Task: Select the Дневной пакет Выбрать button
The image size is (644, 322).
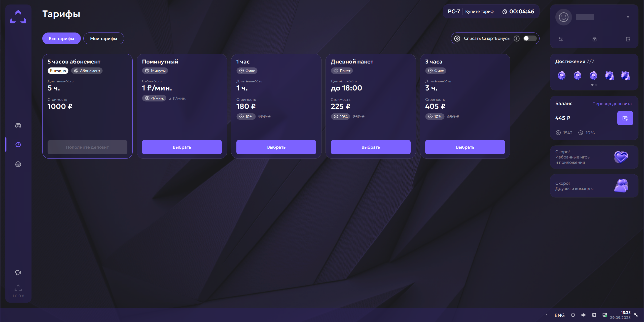Action: pyautogui.click(x=371, y=147)
